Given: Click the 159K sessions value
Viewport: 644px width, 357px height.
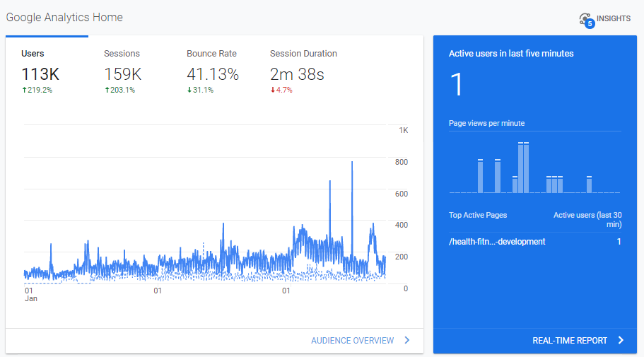Looking at the screenshot, I should [x=123, y=74].
